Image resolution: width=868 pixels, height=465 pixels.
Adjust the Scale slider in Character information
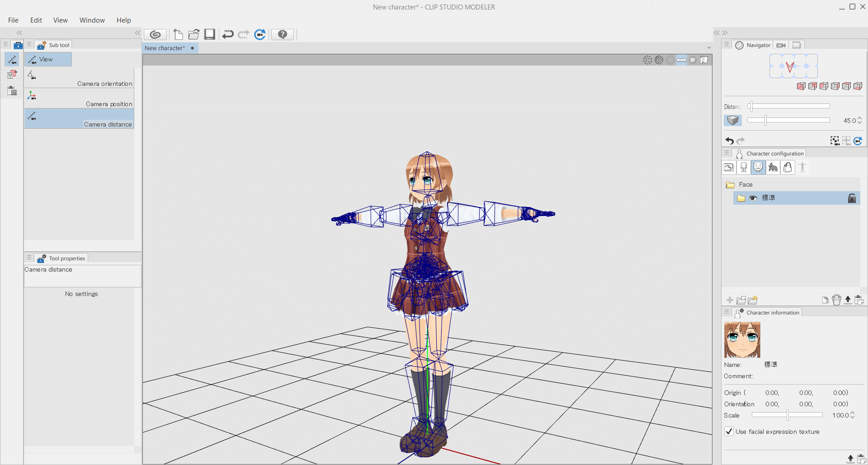(x=787, y=415)
